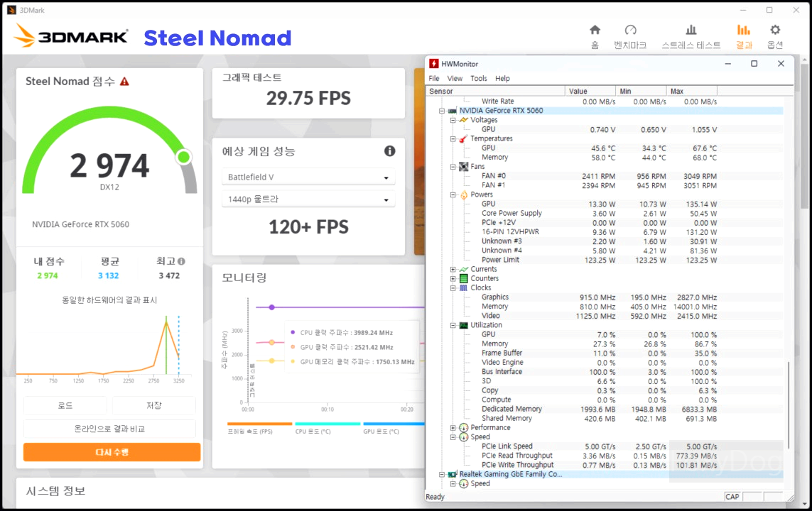Collapse the NVIDIA GeForce RTX 5060 node
Viewport: 812px width, 511px height.
(x=442, y=111)
